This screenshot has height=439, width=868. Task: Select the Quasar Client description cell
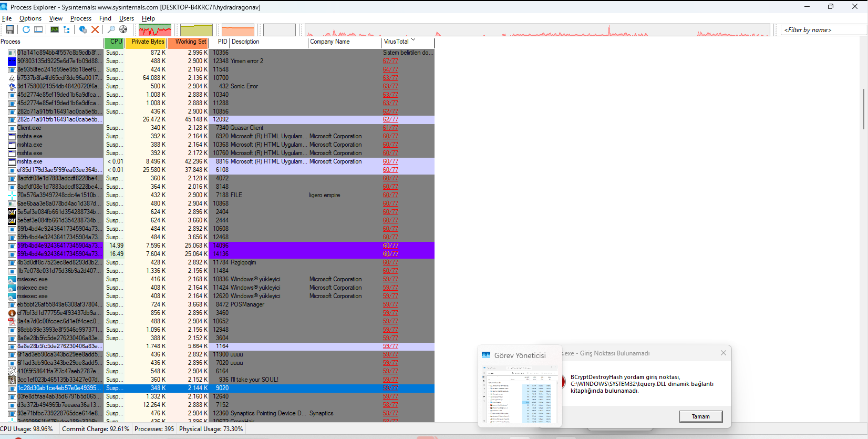pos(247,128)
